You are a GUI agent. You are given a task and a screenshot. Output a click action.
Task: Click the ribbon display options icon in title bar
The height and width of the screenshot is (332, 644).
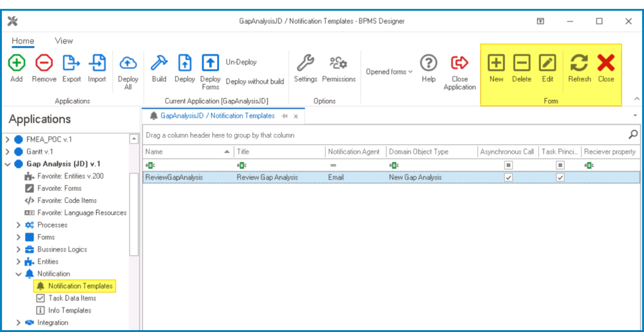[540, 21]
